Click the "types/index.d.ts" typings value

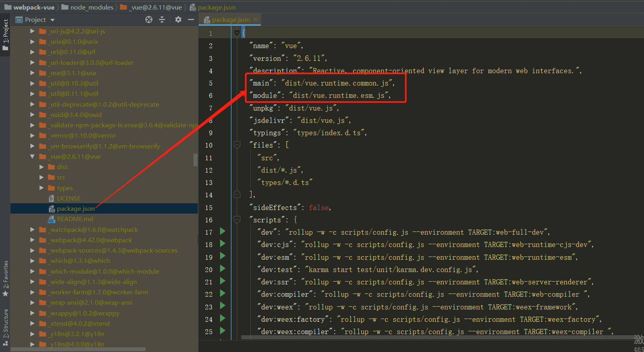click(x=329, y=133)
